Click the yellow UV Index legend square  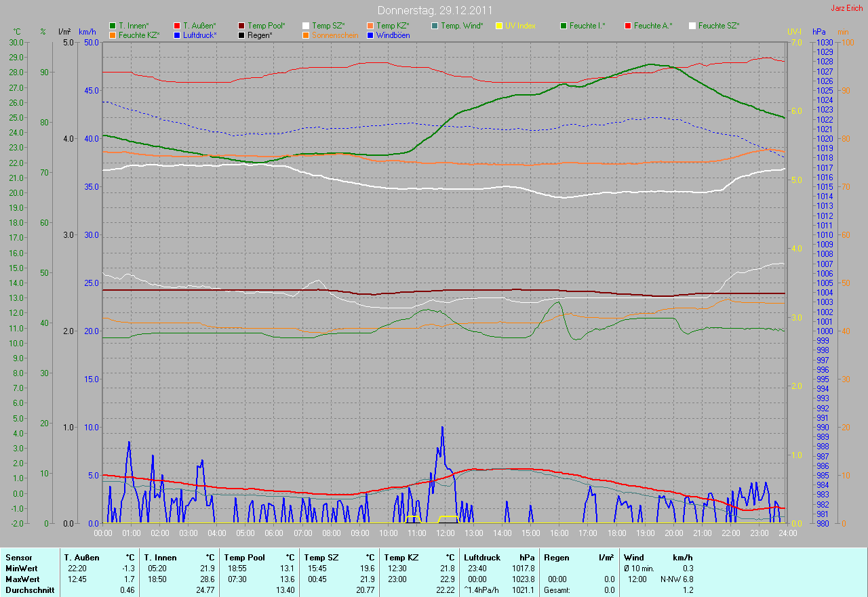(499, 26)
